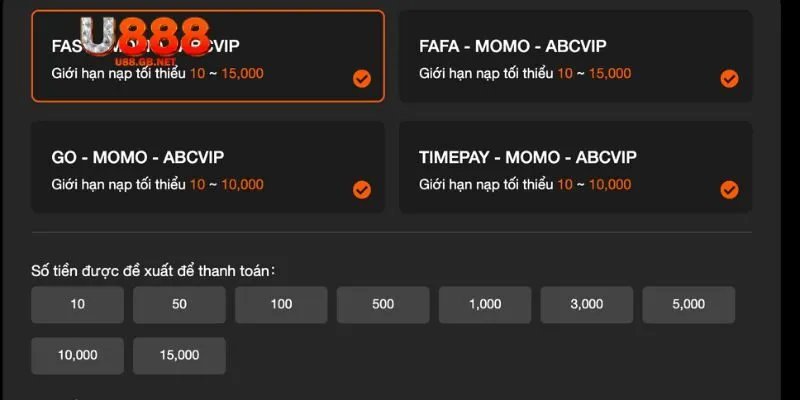Screen dimensions: 800x400
Task: Select TIMEPAY - MOMO - ABCVIP payment channel
Action: (576, 167)
